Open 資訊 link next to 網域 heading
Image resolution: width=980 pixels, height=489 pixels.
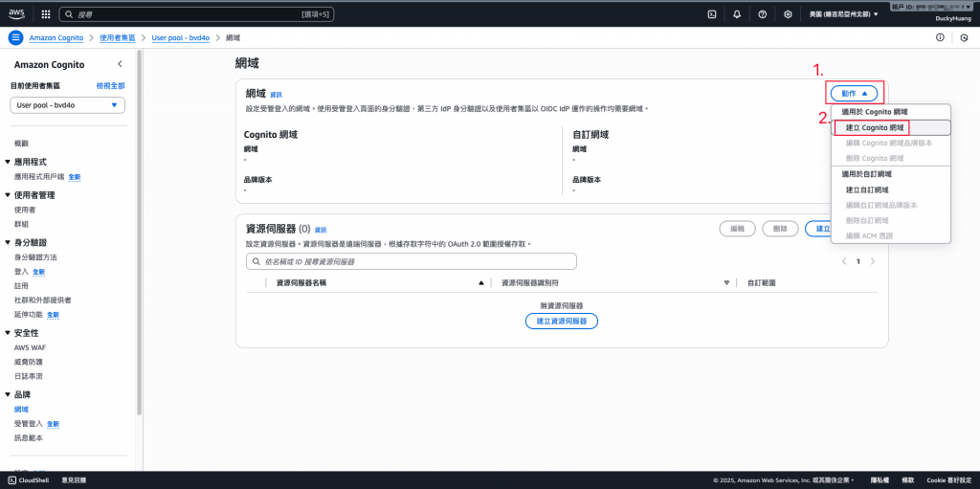point(276,95)
